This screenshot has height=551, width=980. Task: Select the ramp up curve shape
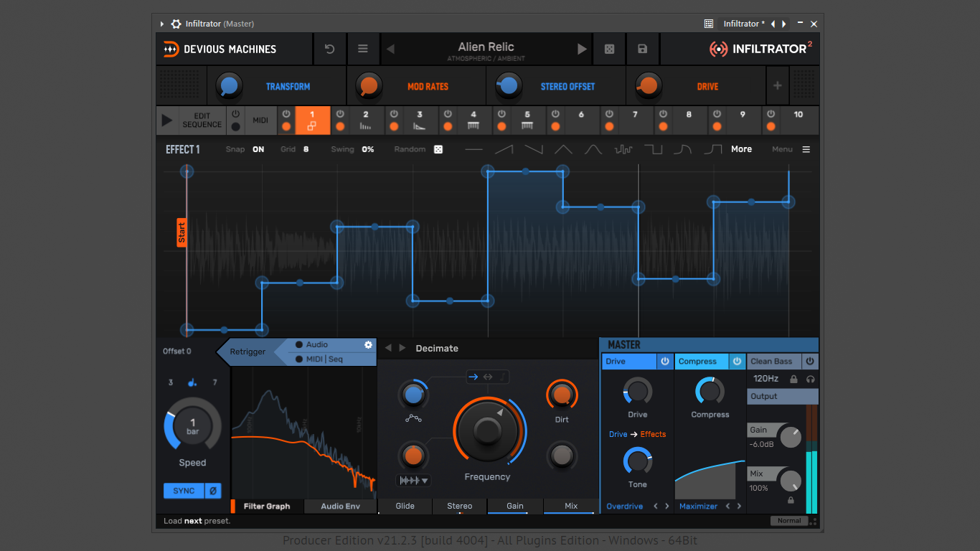(504, 149)
